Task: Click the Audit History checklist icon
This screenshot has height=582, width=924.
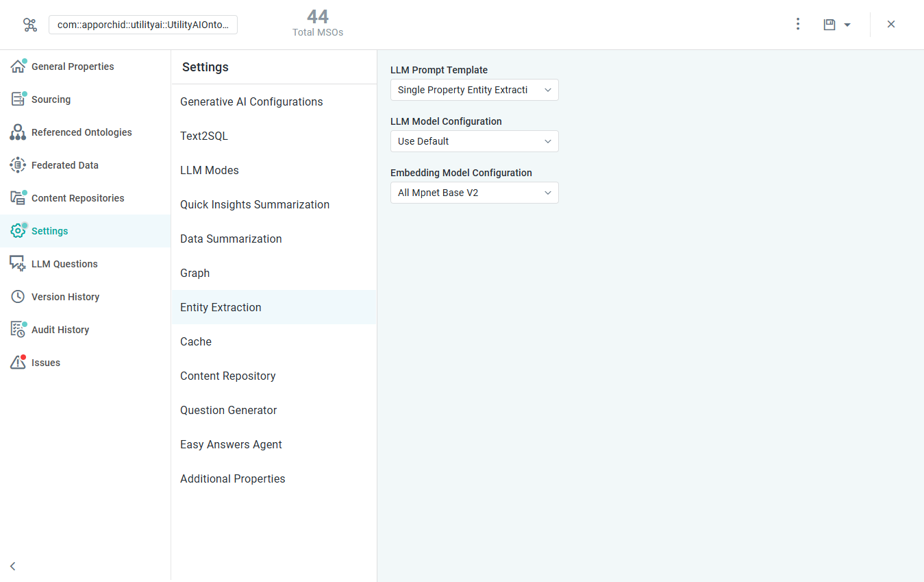Action: click(18, 330)
